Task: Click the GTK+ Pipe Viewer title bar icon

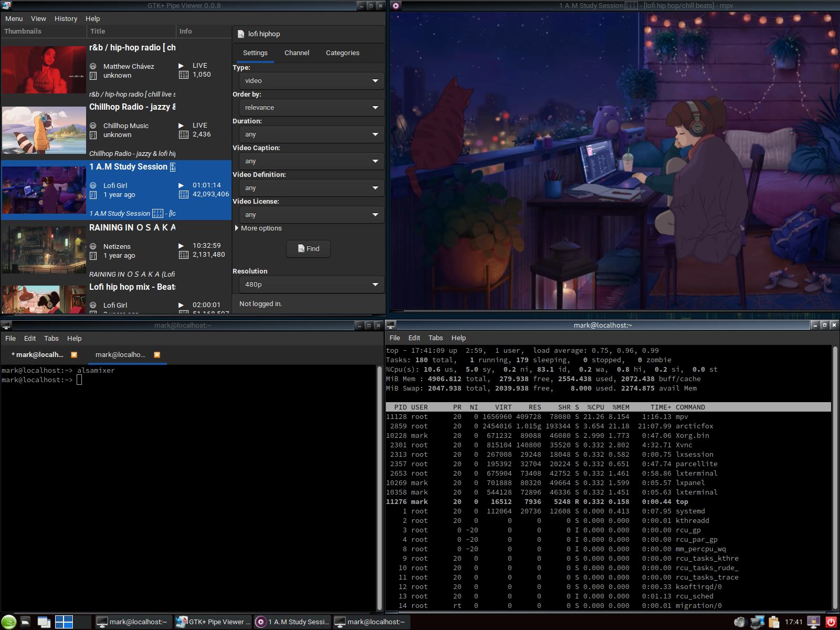Action: pos(6,5)
